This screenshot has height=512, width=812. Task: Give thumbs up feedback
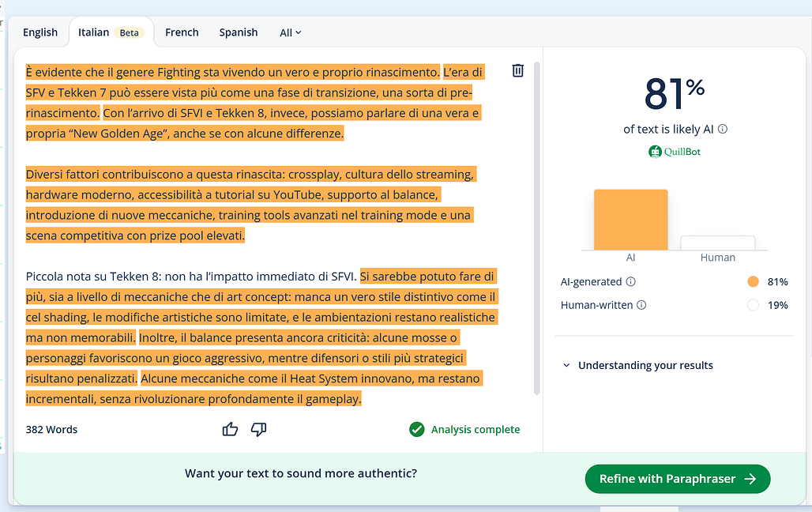pyautogui.click(x=230, y=429)
